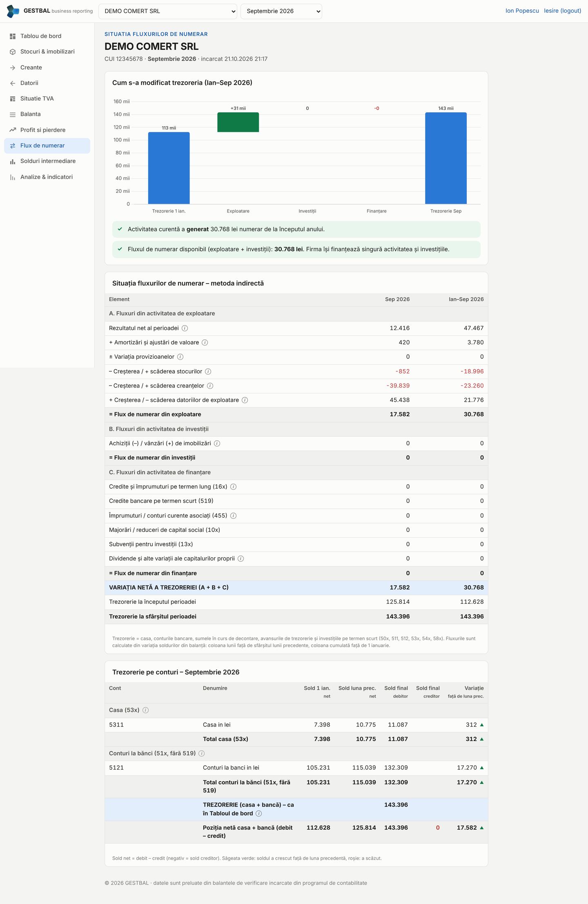Viewport: 588px width, 904px height.
Task: Show info for Variația provizioanelor
Action: (x=180, y=357)
